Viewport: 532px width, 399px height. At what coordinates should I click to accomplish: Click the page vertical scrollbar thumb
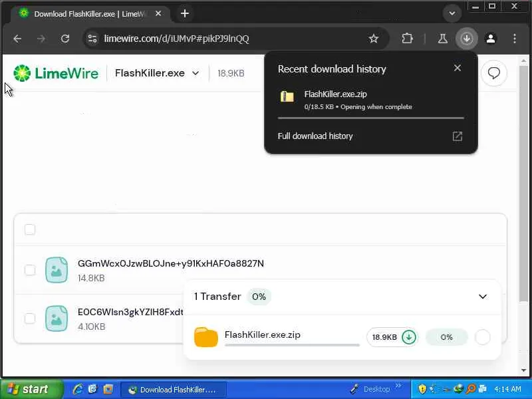pos(523,184)
